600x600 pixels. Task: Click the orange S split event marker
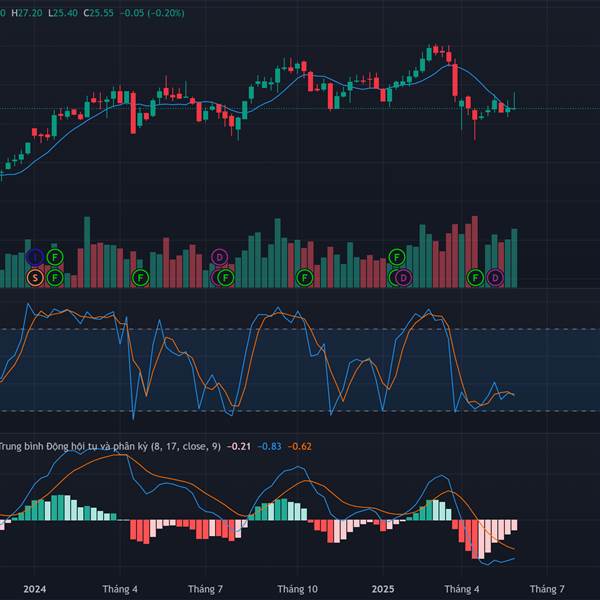coord(35,278)
